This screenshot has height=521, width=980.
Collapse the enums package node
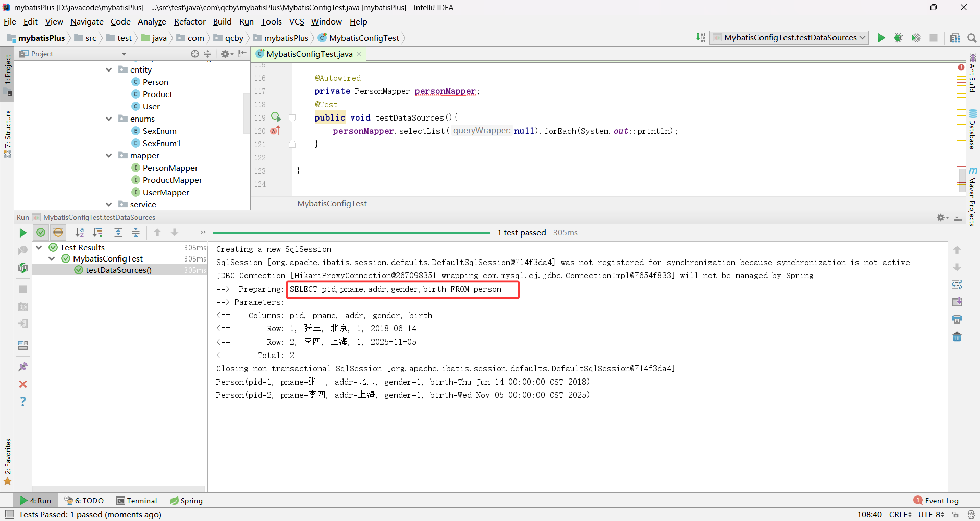pyautogui.click(x=109, y=119)
